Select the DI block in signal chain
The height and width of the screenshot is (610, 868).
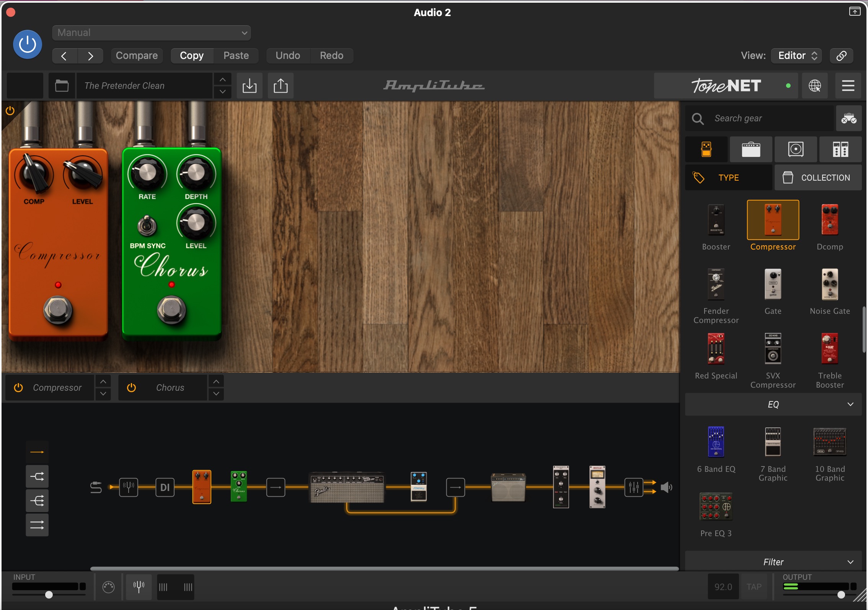click(165, 487)
